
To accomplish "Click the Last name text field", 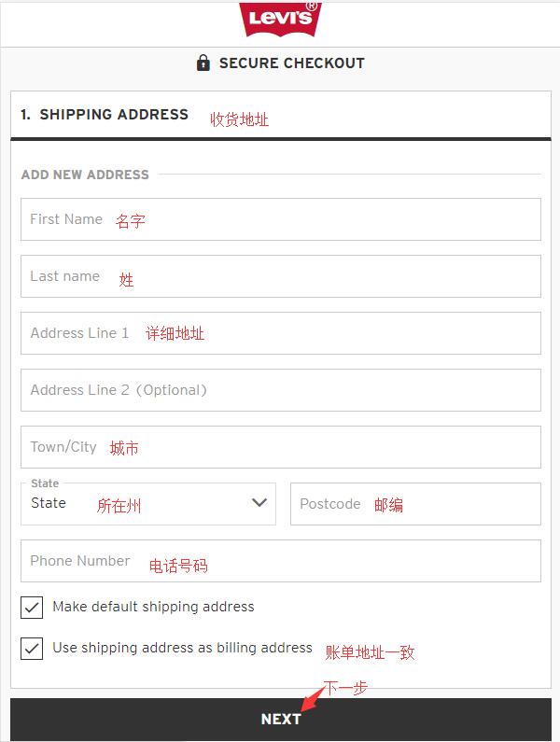I will click(281, 276).
